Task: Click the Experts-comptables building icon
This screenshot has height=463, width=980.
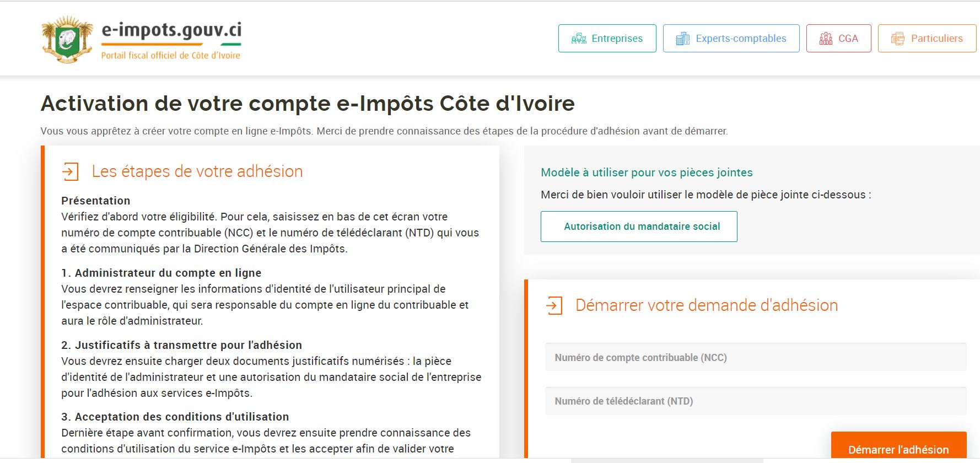Action: [x=682, y=39]
